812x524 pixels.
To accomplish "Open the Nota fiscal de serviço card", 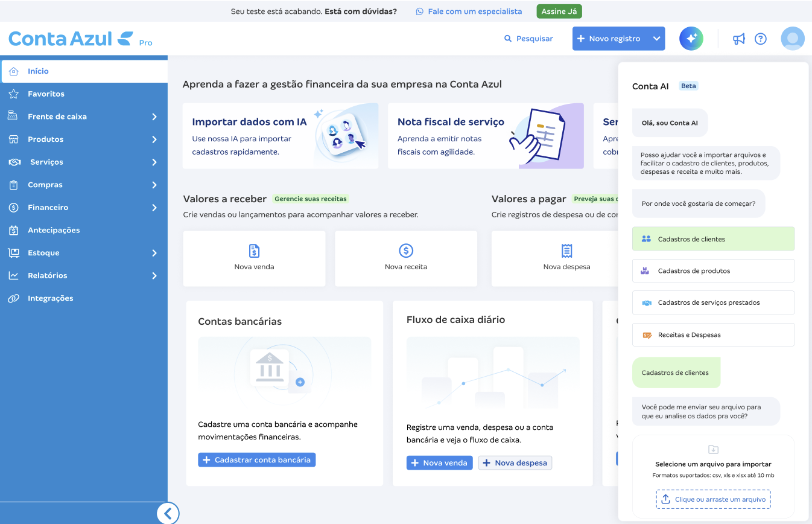I will point(486,136).
